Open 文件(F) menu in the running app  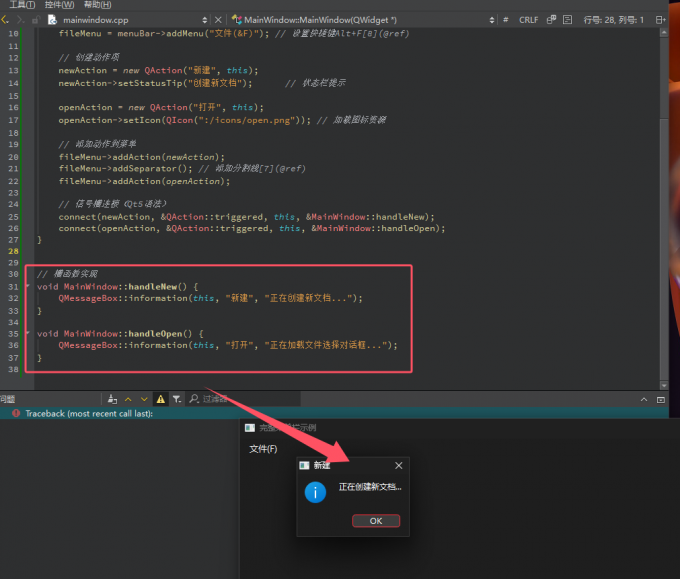tap(263, 449)
